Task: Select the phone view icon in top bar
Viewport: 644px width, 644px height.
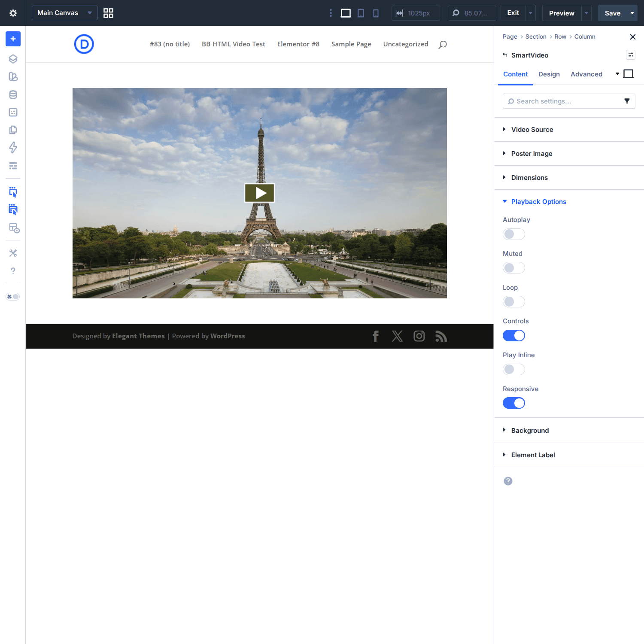Action: point(376,13)
